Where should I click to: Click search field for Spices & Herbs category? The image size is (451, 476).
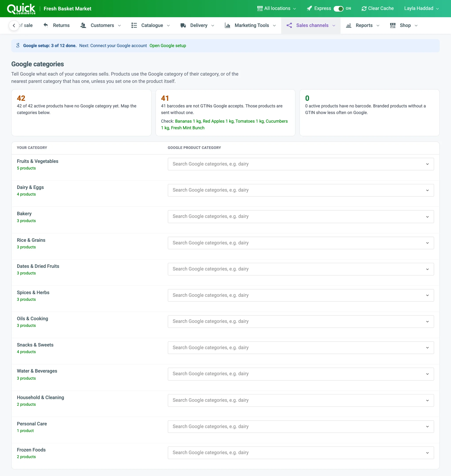(301, 295)
